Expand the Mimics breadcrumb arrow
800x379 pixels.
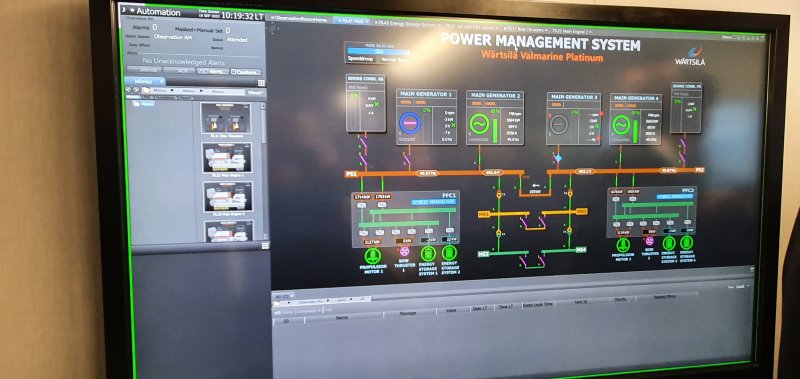pyautogui.click(x=172, y=91)
